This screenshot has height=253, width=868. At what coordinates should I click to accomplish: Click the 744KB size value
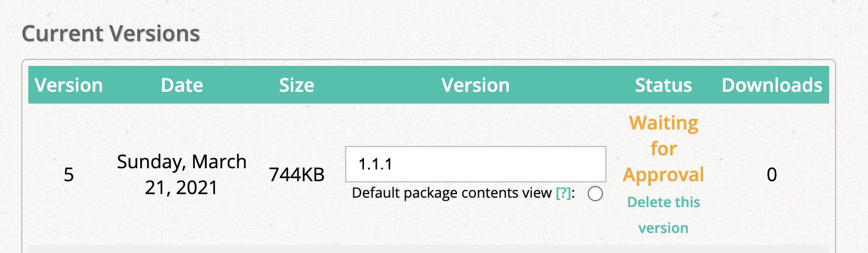[x=297, y=175]
